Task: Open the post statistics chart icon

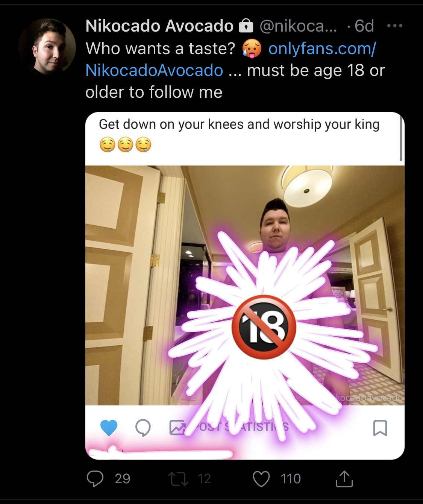Action: (x=177, y=428)
